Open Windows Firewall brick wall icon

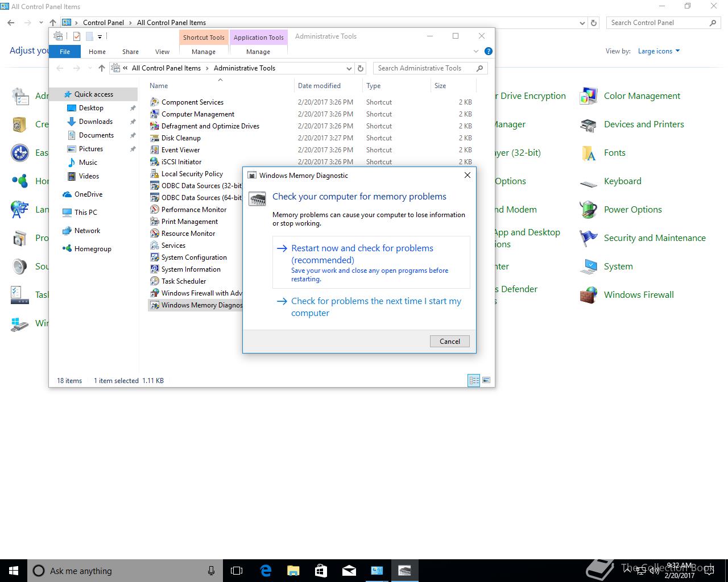(x=588, y=295)
